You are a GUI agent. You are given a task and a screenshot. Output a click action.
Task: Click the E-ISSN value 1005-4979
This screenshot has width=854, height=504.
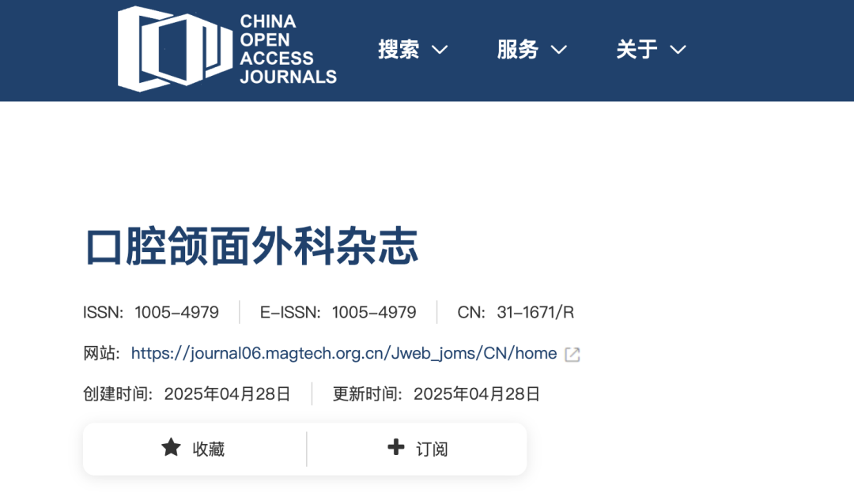pos(374,312)
